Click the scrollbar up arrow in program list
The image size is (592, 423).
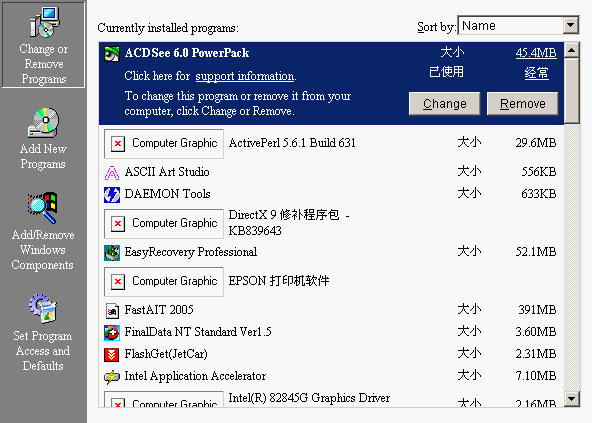click(x=572, y=50)
